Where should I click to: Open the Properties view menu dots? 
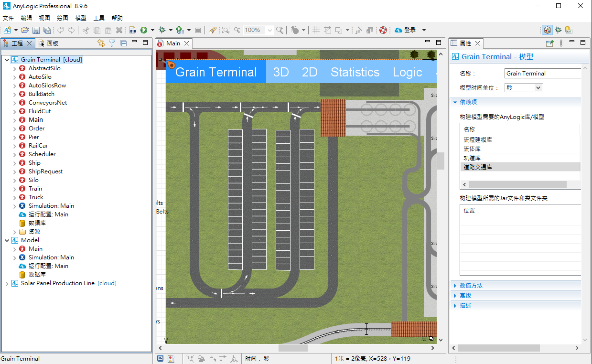click(561, 43)
